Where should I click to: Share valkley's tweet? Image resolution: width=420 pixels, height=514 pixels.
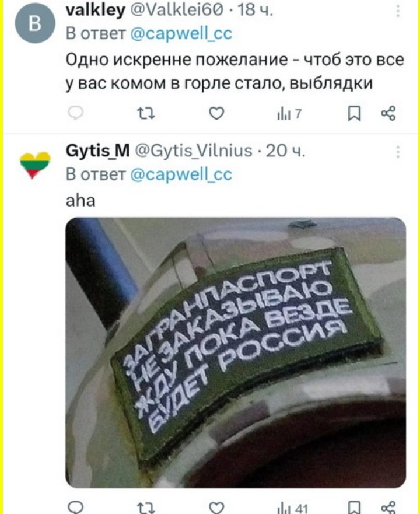point(388,113)
